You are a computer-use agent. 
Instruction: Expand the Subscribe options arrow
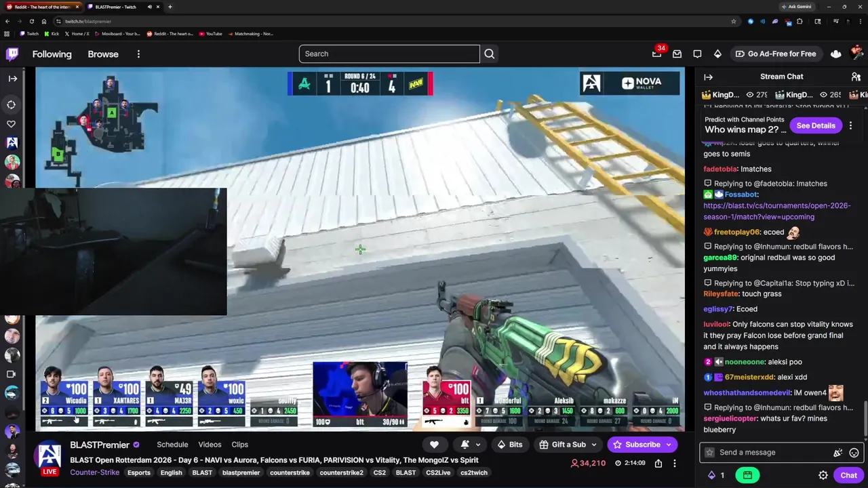coord(669,445)
